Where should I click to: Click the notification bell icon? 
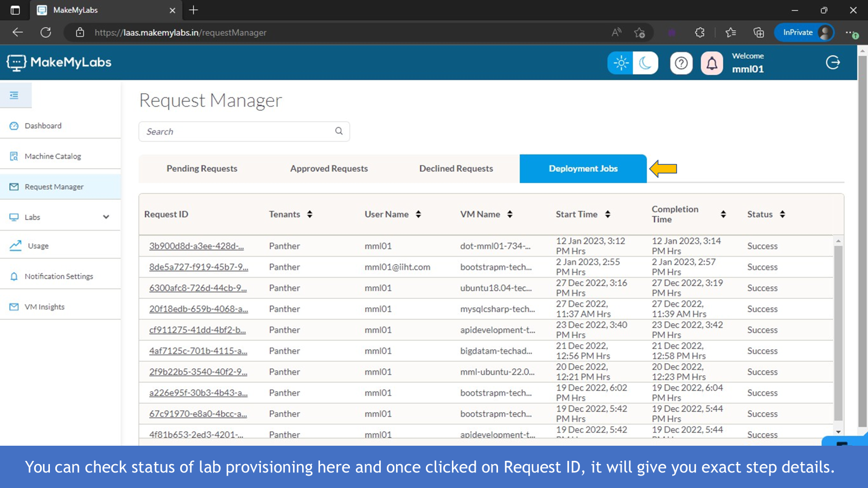coord(712,63)
